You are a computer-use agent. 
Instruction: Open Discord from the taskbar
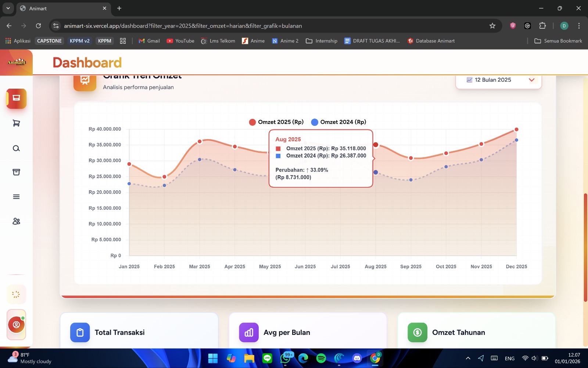[x=357, y=358]
